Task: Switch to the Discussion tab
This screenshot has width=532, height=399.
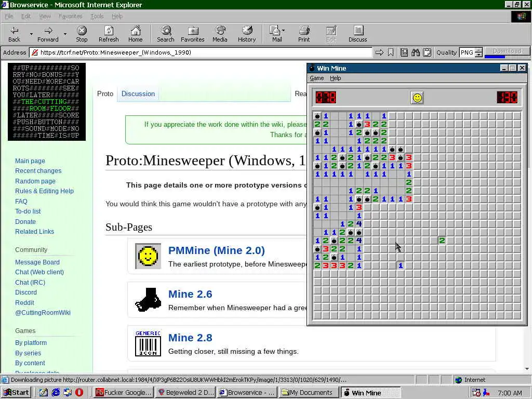Action: tap(138, 94)
